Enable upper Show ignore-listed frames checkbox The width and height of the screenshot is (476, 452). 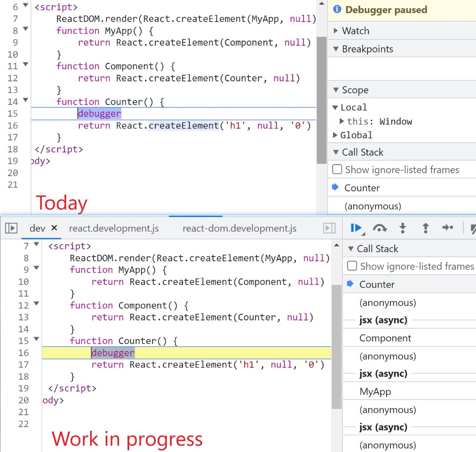[x=337, y=169]
